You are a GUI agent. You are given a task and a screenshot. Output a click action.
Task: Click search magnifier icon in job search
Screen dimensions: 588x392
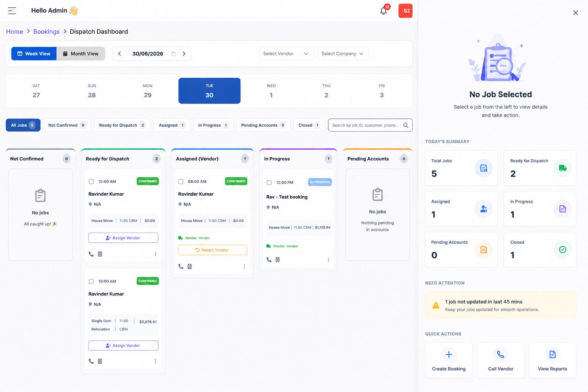(406, 125)
